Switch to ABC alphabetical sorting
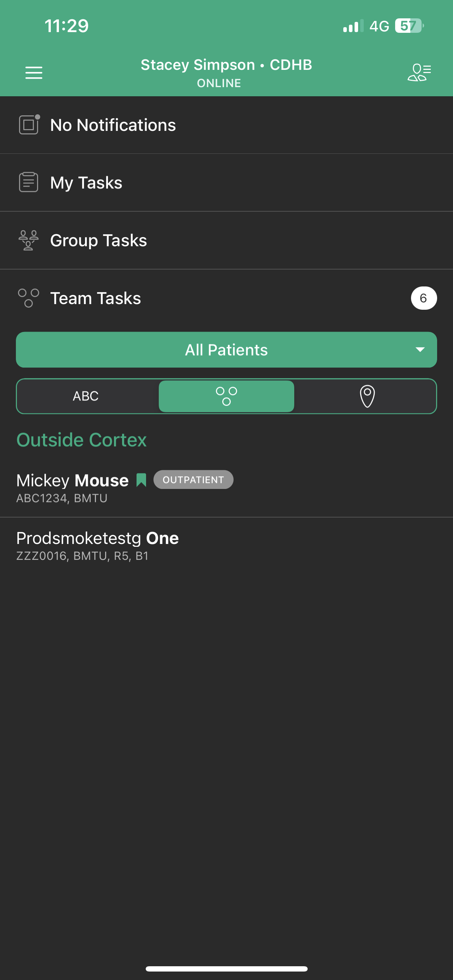 click(x=86, y=396)
